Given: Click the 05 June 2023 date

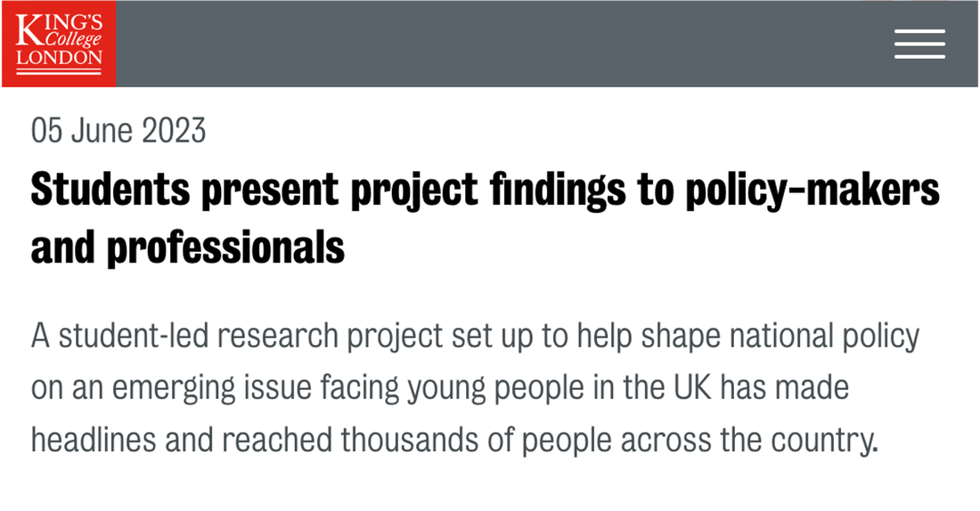Looking at the screenshot, I should point(118,132).
